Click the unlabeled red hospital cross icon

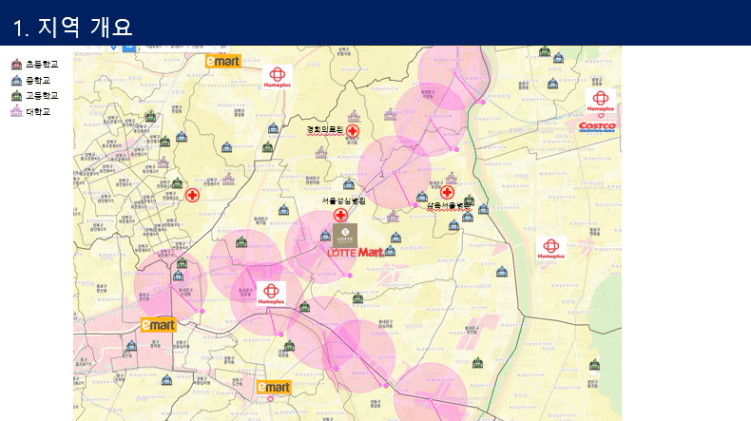click(192, 195)
